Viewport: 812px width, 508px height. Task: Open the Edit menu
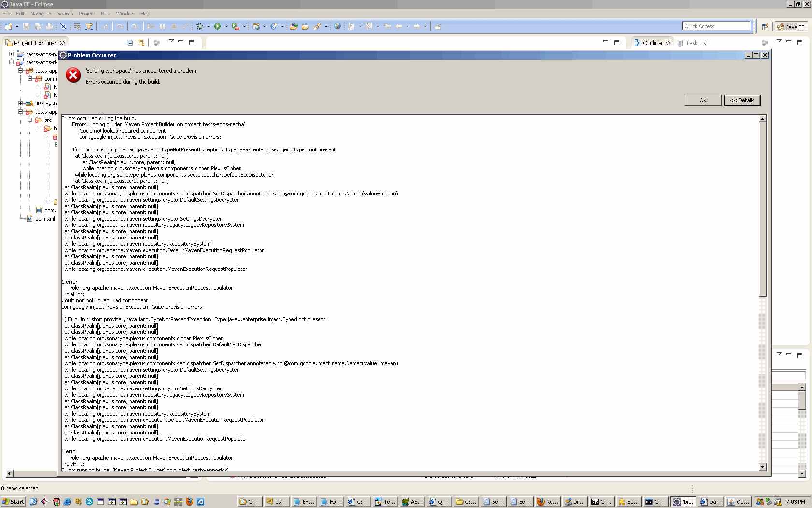click(x=20, y=14)
